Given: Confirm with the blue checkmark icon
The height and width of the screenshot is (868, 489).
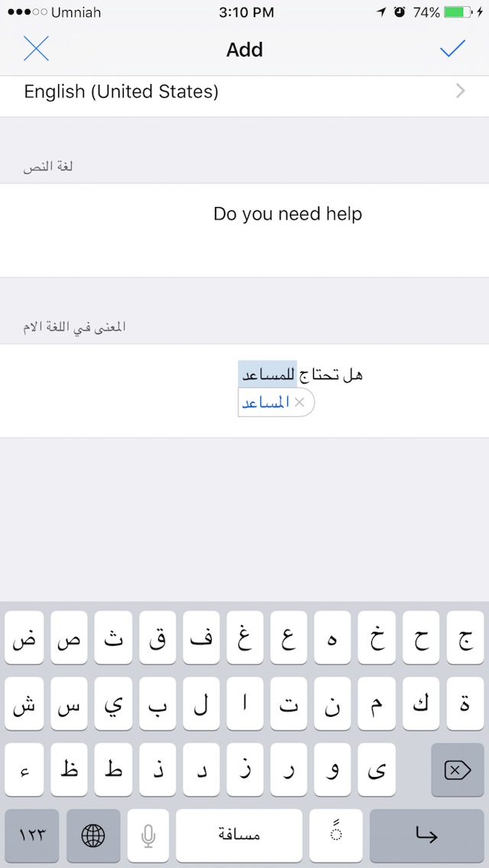Looking at the screenshot, I should click(x=452, y=49).
